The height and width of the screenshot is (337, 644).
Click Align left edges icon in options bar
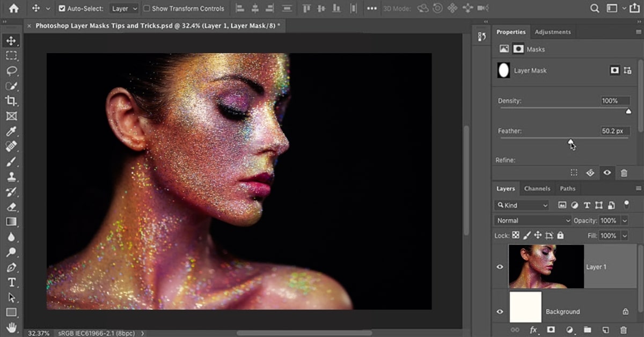(239, 9)
